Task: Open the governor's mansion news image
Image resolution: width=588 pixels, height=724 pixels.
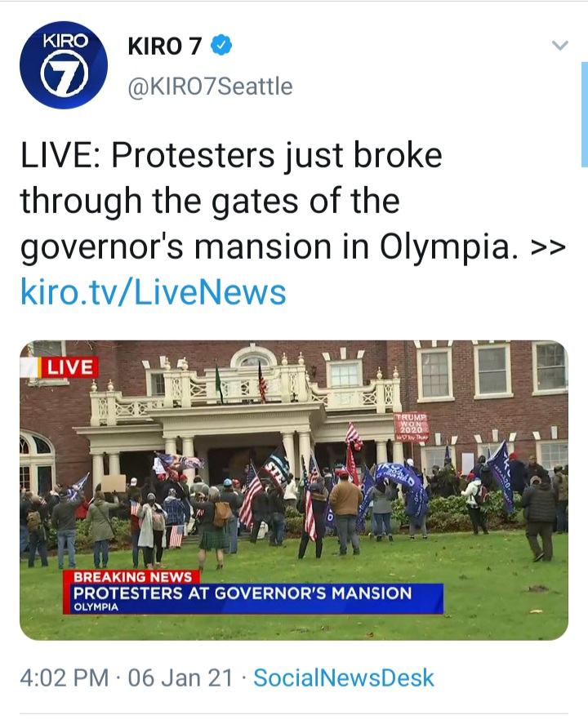Action: pyautogui.click(x=294, y=490)
